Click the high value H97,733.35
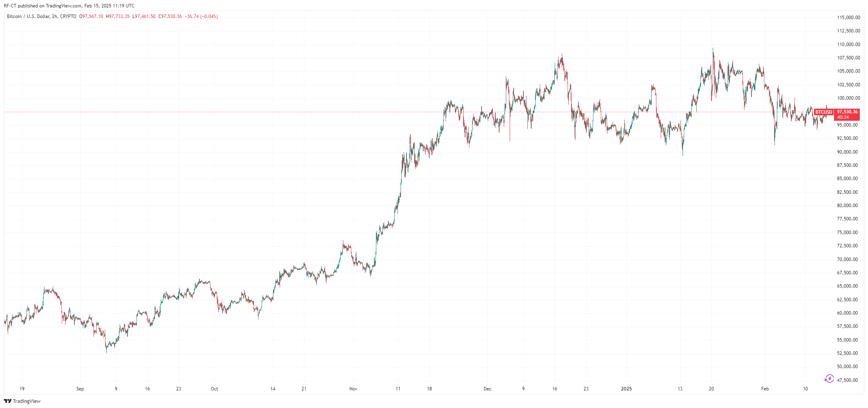Image resolution: width=868 pixels, height=408 pixels. click(x=118, y=16)
